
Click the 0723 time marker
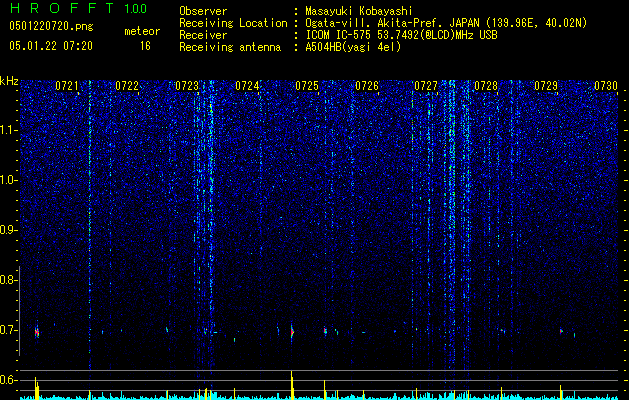click(x=187, y=86)
